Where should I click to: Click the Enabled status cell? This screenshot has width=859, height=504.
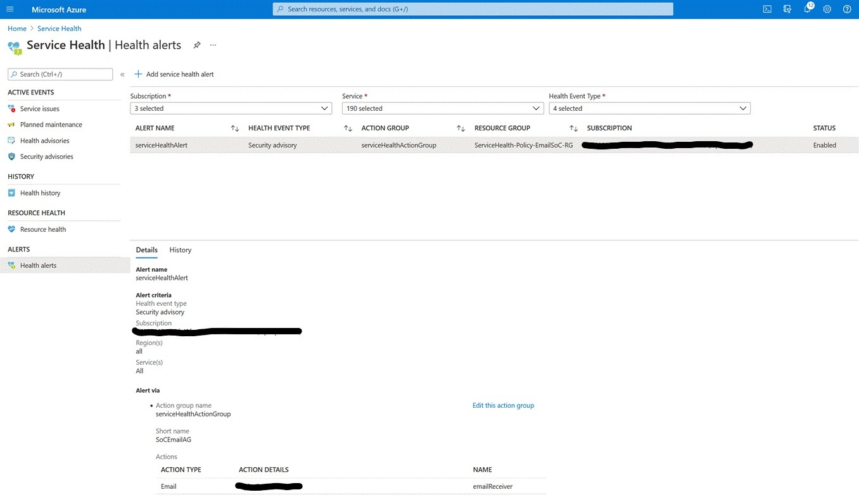(x=825, y=145)
